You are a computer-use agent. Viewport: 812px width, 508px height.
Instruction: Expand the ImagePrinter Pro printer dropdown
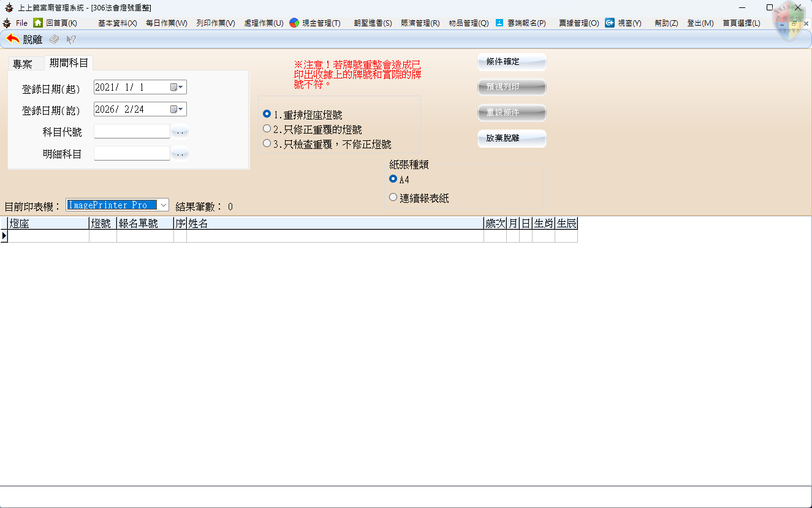point(164,205)
